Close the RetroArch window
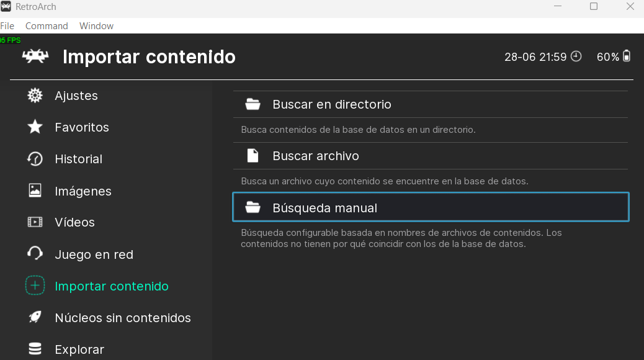644x360 pixels. [x=630, y=6]
